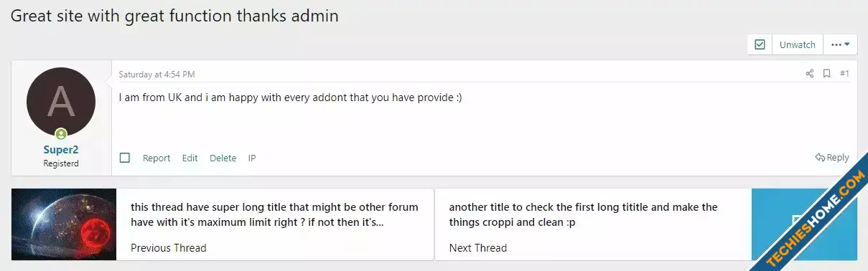Open the previous thread's super long title link

point(274,214)
